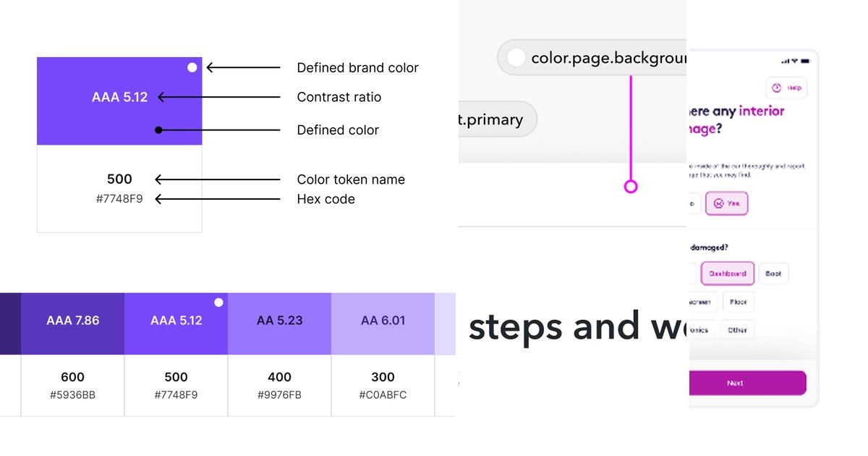Toggle the Yes damage option
This screenshot has height=456, width=868.
[726, 203]
